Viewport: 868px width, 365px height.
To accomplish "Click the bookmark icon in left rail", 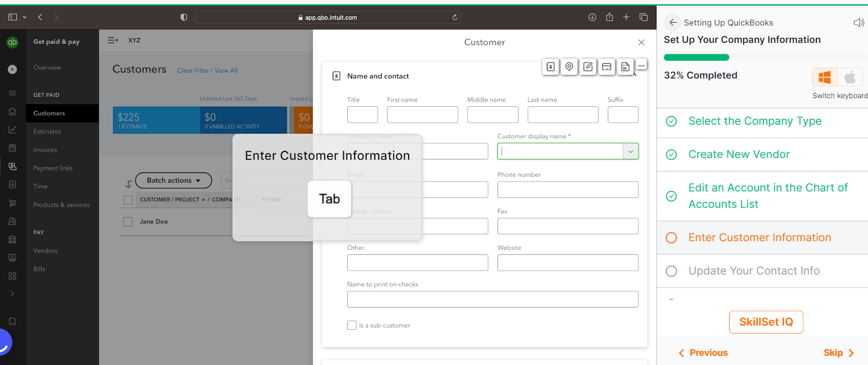I will [x=12, y=322].
